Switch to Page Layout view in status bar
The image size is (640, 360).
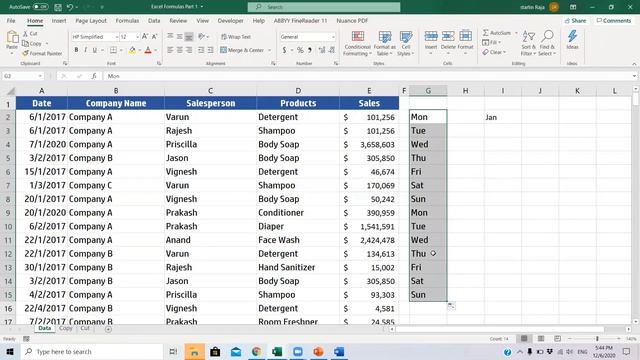[541, 338]
